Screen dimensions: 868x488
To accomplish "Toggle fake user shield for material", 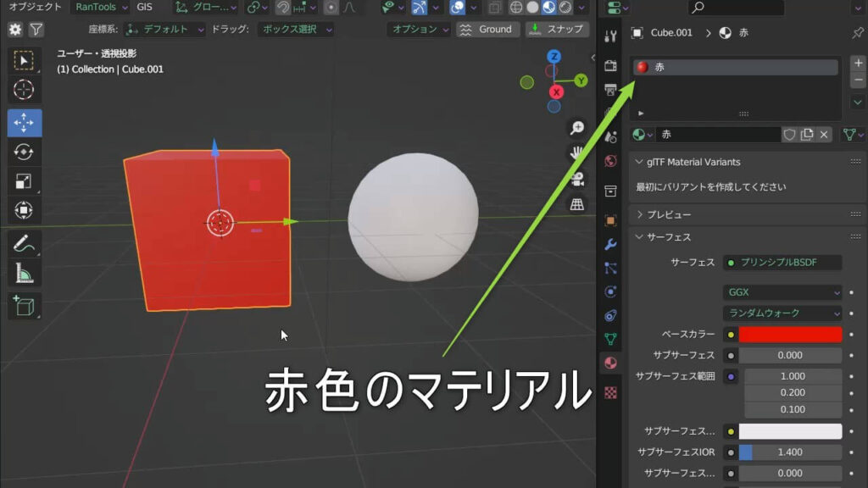I will coord(789,135).
